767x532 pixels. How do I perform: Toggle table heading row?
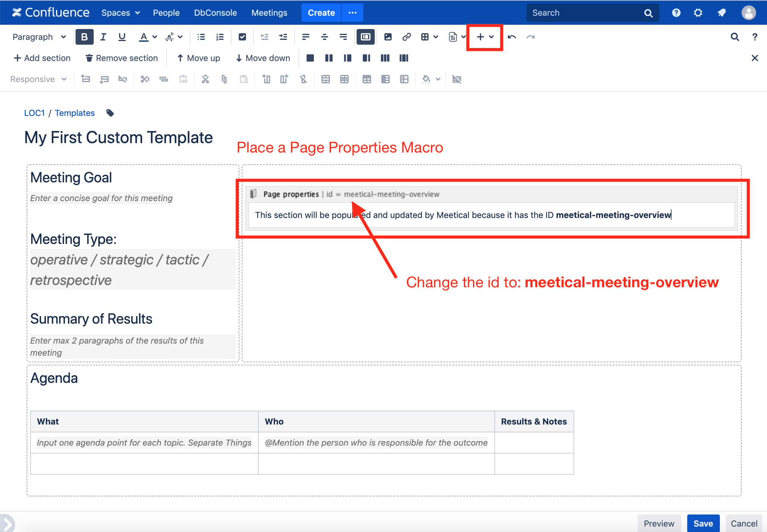(367, 79)
